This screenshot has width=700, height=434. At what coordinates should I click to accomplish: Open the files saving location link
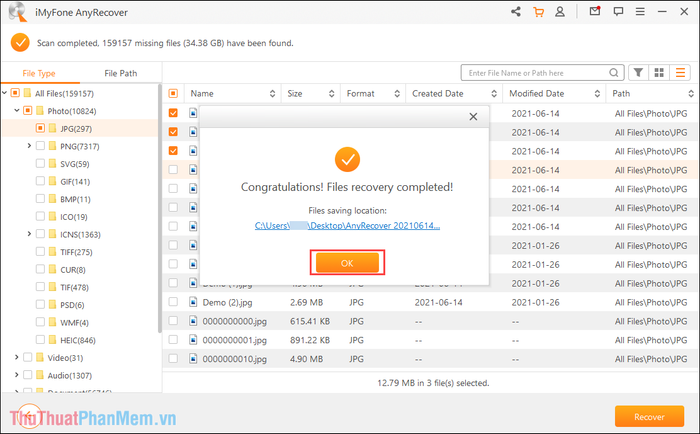pyautogui.click(x=347, y=226)
